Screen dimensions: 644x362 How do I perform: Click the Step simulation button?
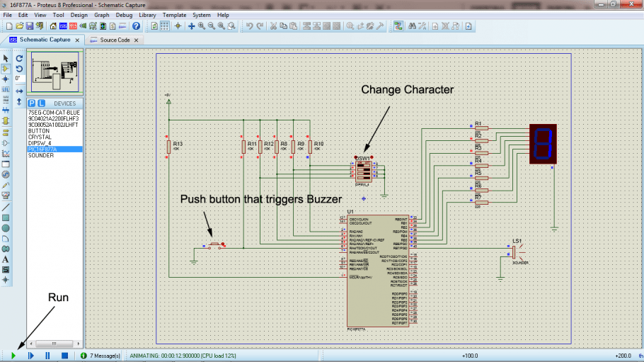(30, 356)
